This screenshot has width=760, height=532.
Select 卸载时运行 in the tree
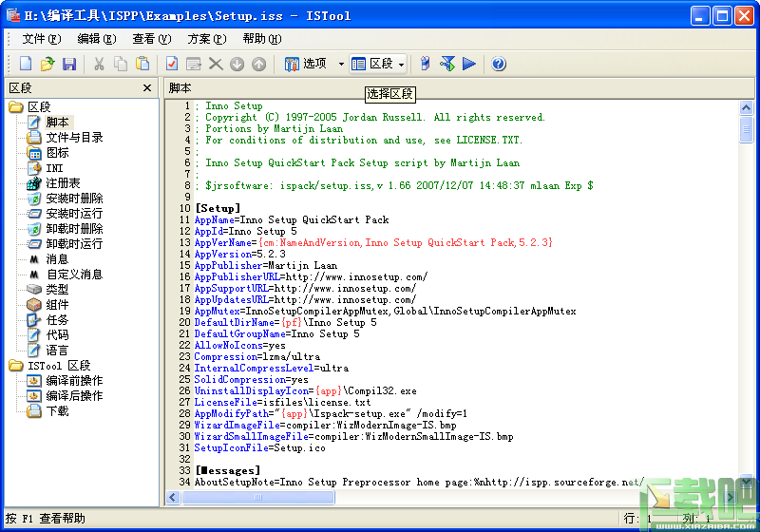[74, 244]
